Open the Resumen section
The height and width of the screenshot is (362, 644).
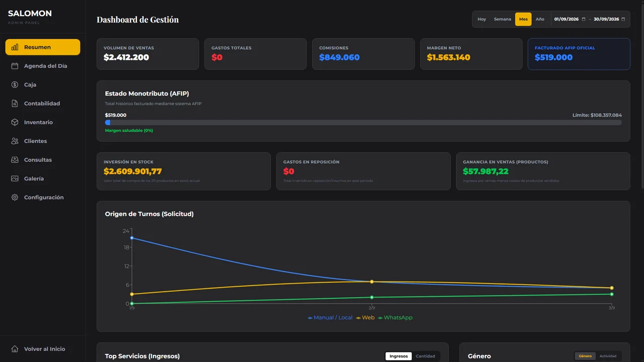[x=43, y=47]
